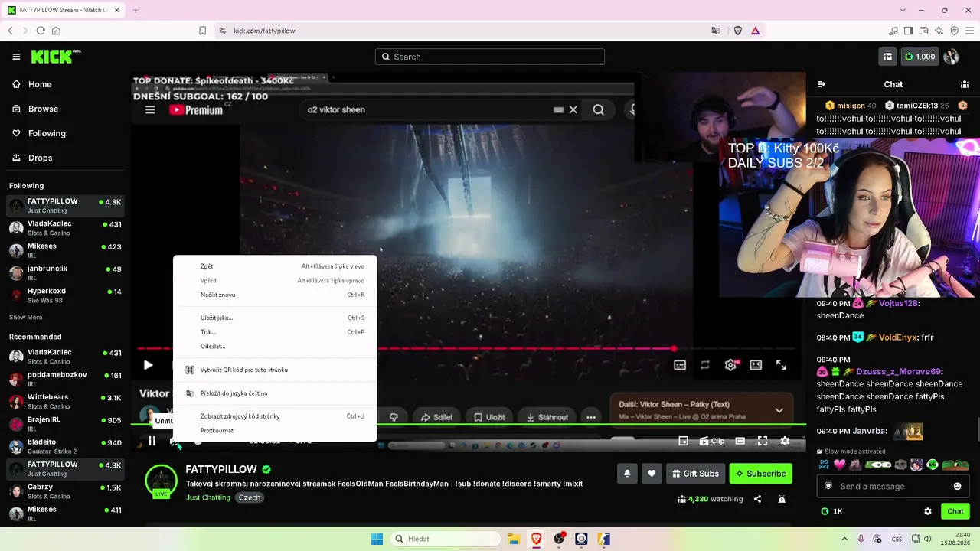This screenshot has width=980, height=551.
Task: Open bladeito recommended channel
Action: (x=64, y=446)
